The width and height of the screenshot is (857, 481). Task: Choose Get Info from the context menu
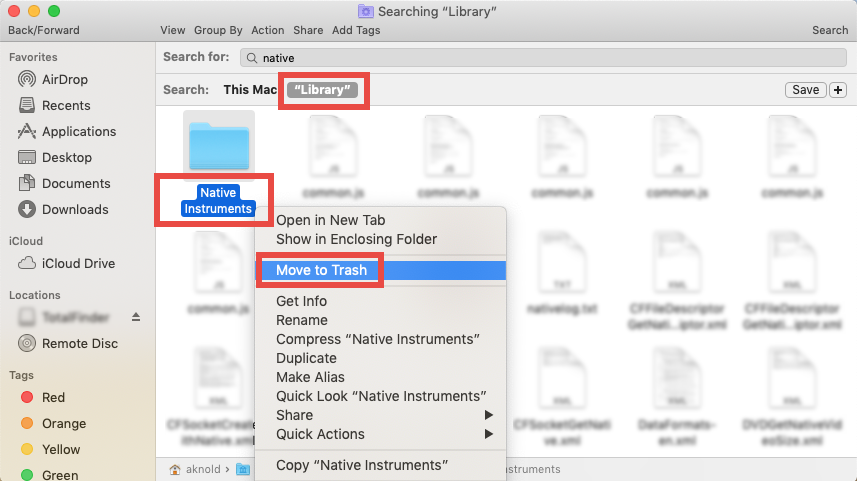301,301
